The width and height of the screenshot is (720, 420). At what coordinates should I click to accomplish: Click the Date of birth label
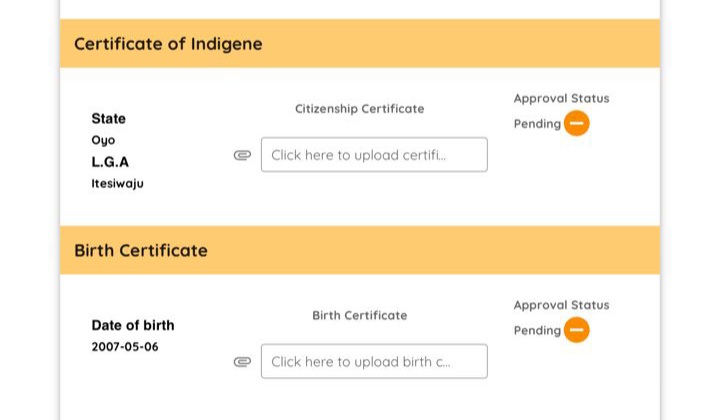pyautogui.click(x=133, y=325)
